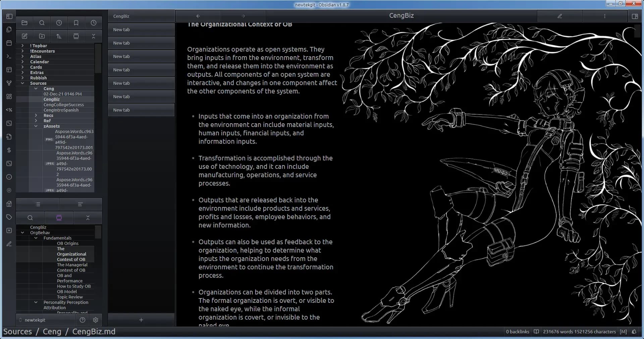
Task: Toggle the right sidebar panel
Action: tap(635, 16)
